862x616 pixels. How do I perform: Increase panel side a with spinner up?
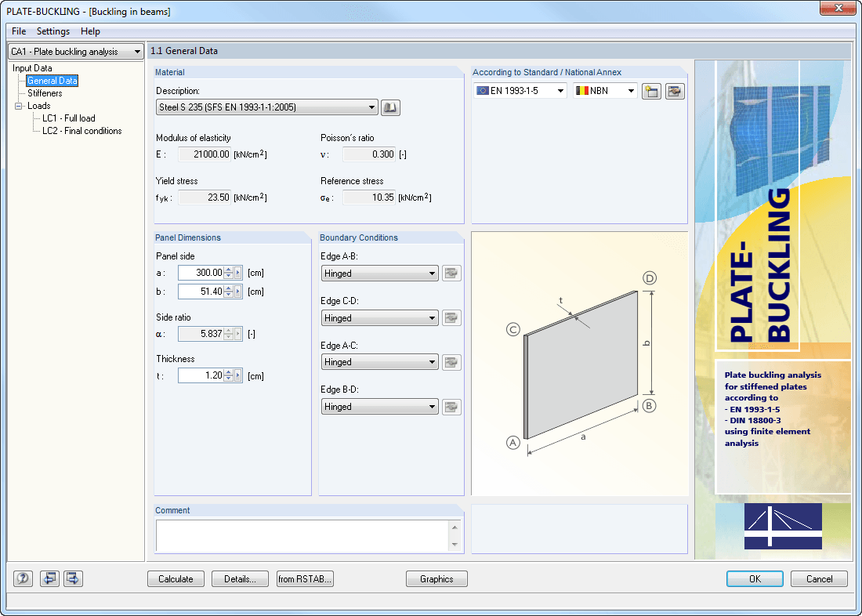228,270
